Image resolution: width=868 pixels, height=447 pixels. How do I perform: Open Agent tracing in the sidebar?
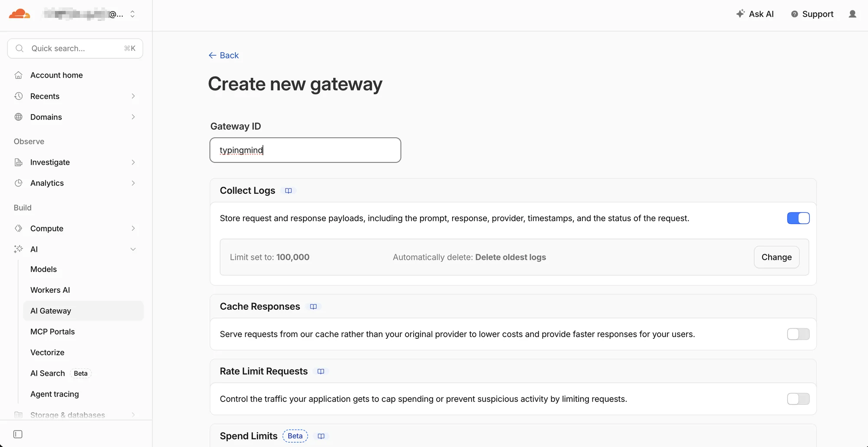[55, 394]
